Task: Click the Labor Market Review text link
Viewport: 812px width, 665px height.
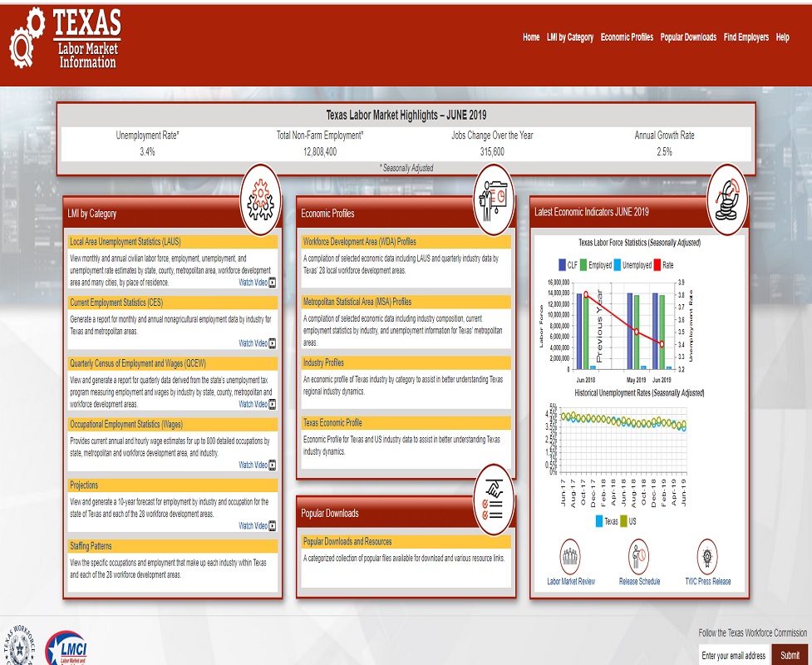Action: point(571,582)
